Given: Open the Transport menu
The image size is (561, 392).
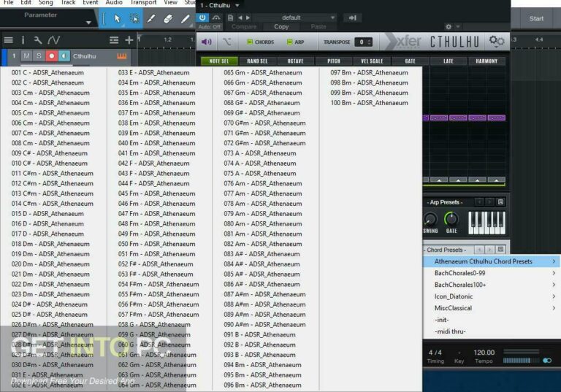Looking at the screenshot, I should click(143, 2).
